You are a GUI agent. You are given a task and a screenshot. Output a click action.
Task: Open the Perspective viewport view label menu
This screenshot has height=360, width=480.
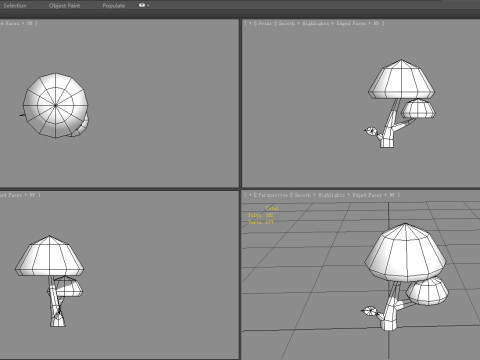(x=273, y=195)
